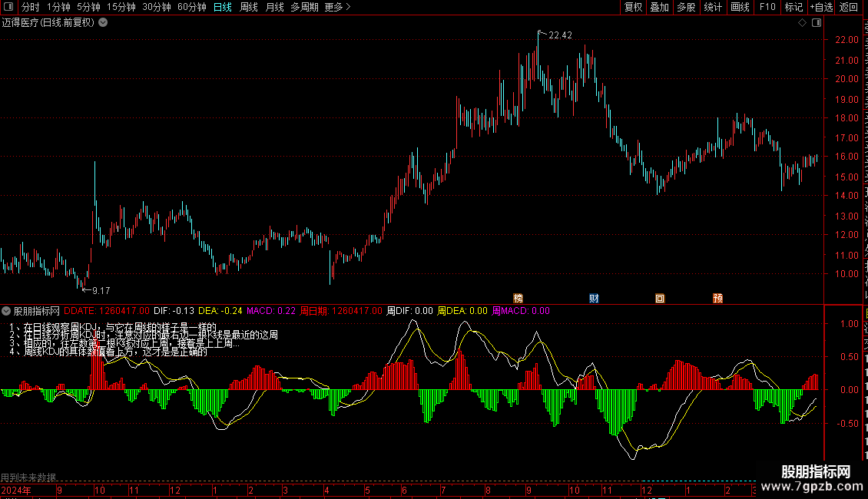This screenshot has width=868, height=499.
Task: Toggle 多股 multi-stock view
Action: pyautogui.click(x=686, y=7)
